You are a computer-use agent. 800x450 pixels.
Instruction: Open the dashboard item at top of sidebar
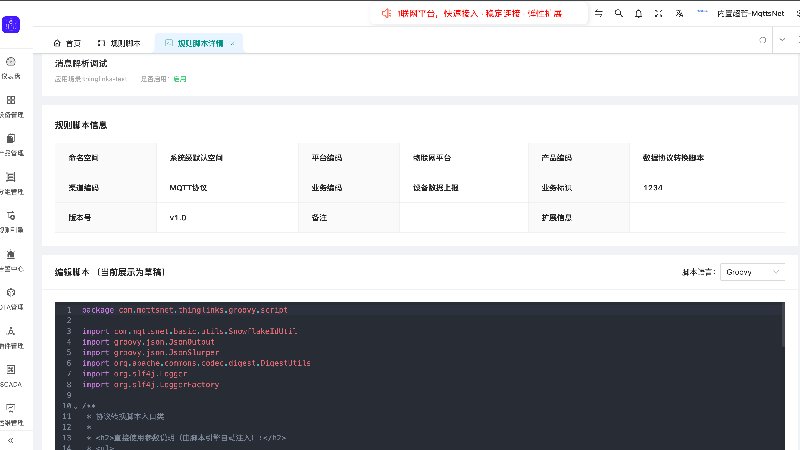11,68
